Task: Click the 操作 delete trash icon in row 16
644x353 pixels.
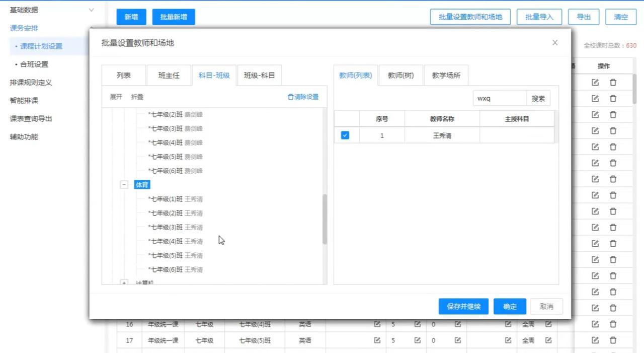Action: point(613,324)
